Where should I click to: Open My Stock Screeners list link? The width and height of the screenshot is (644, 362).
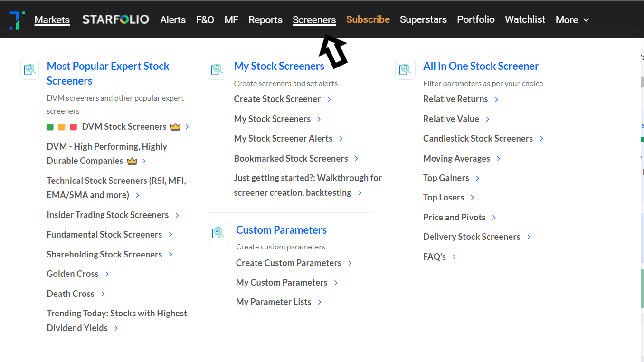coord(272,119)
